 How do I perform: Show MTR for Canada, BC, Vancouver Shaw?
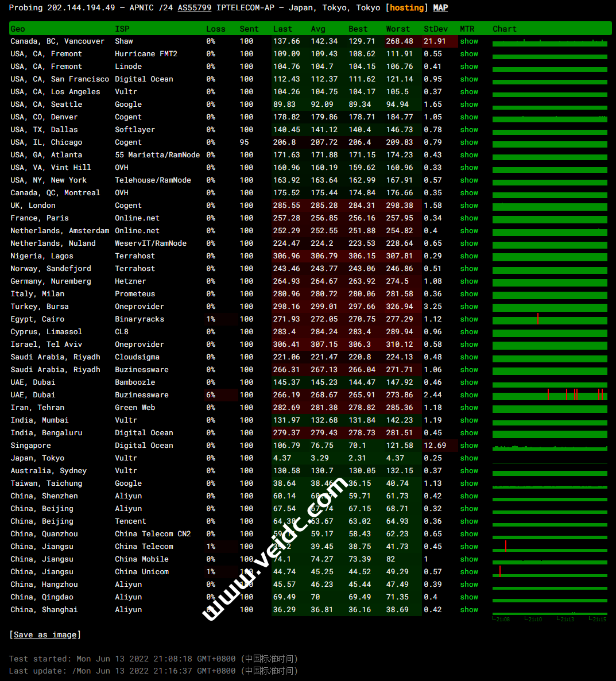(469, 41)
